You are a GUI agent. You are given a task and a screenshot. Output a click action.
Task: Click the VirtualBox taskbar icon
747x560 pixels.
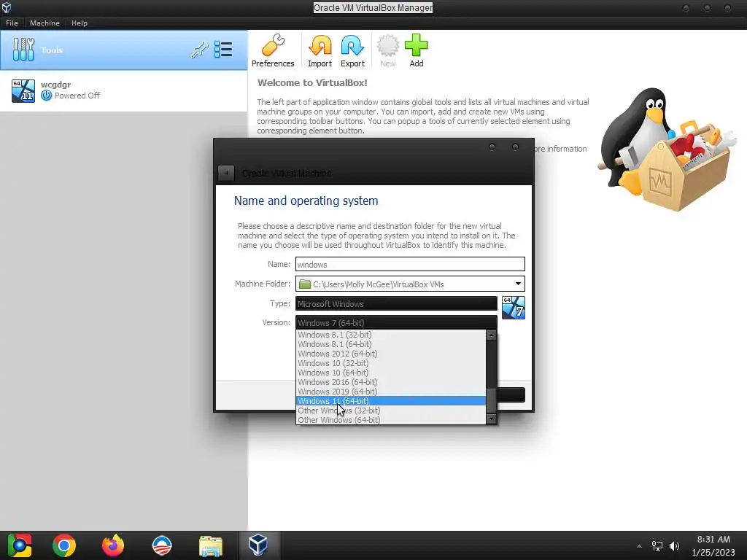(258, 545)
